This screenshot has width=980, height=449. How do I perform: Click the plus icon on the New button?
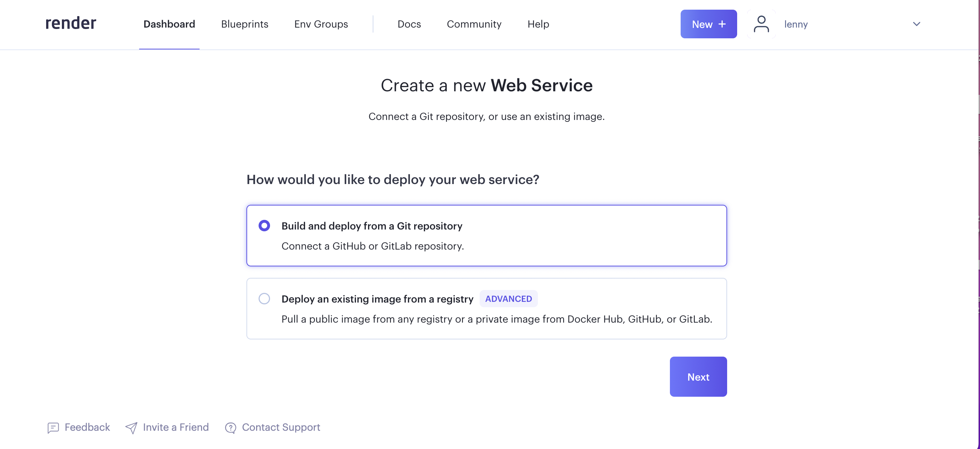[x=722, y=24]
